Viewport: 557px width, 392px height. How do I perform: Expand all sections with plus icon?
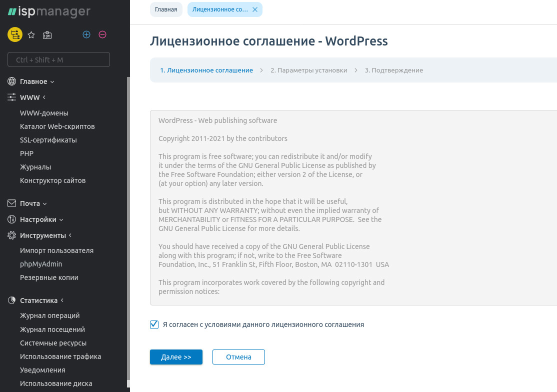86,34
